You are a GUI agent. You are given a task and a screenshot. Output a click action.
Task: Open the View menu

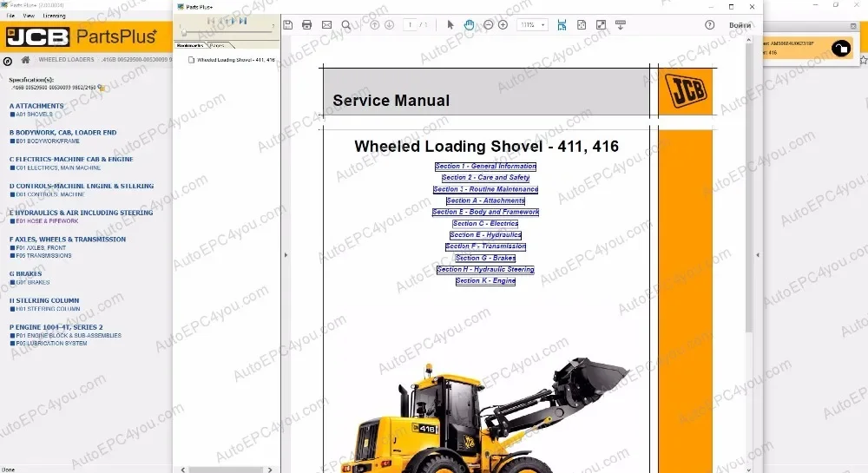(x=29, y=16)
